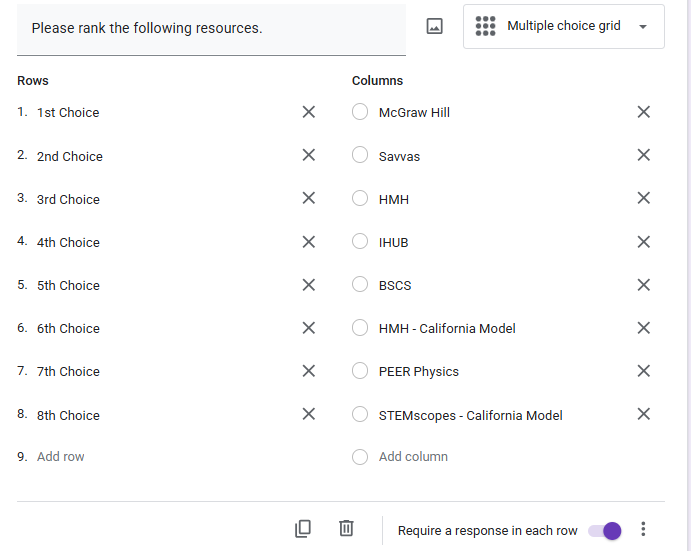Toggle Require a response in each row
691x551 pixels.
[x=604, y=530]
